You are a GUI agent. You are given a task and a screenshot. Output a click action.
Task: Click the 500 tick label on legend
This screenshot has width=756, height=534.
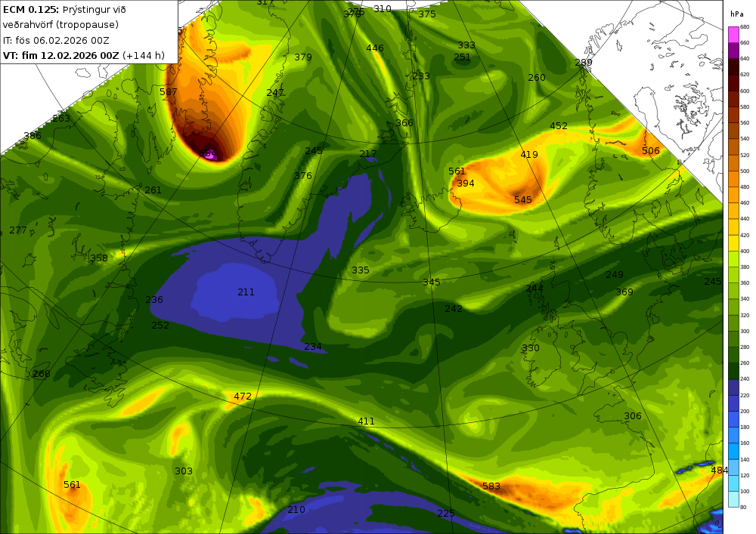coord(745,171)
